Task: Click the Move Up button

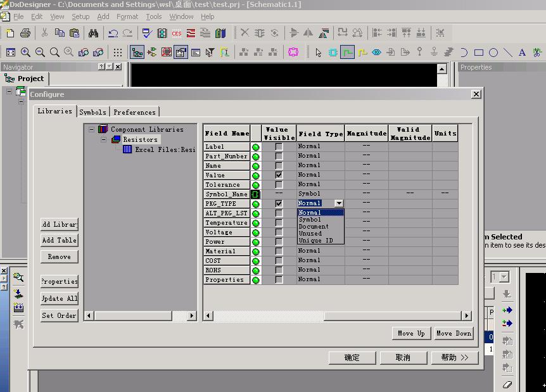Action: coord(411,334)
